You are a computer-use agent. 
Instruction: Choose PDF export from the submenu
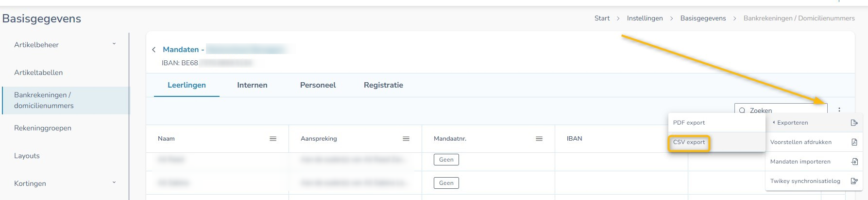pos(689,123)
